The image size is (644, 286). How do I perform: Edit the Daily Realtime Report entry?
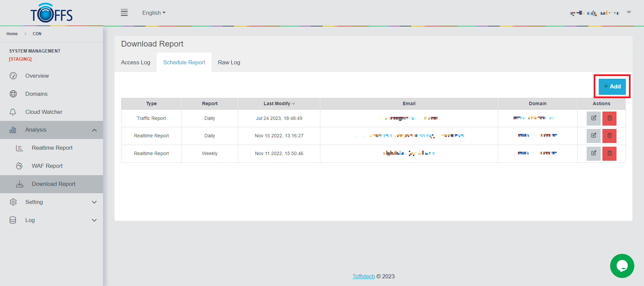pos(593,136)
